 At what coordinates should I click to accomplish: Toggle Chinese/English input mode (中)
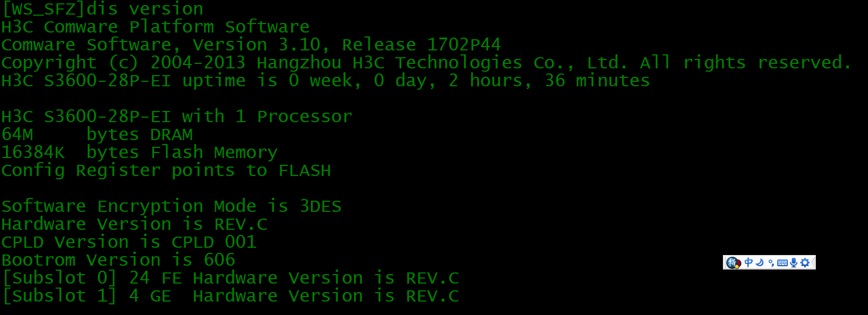tap(749, 262)
